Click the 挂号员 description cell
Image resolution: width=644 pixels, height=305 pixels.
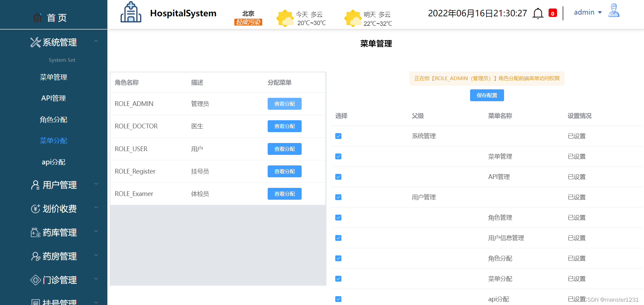pos(200,172)
